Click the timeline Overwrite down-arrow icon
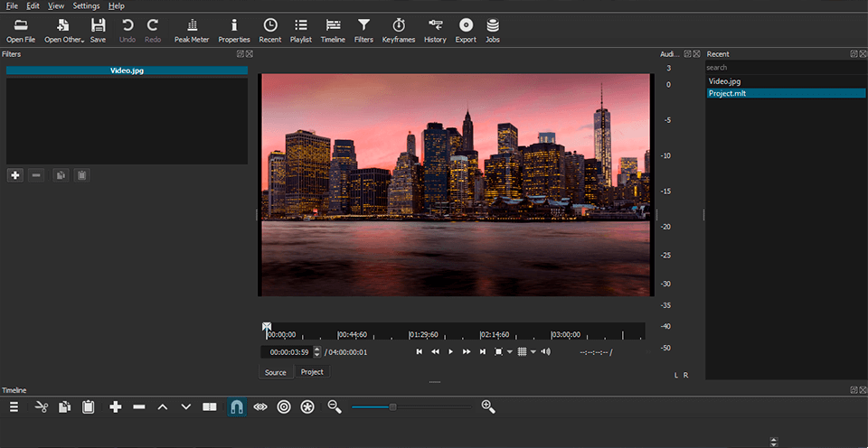 [186, 407]
